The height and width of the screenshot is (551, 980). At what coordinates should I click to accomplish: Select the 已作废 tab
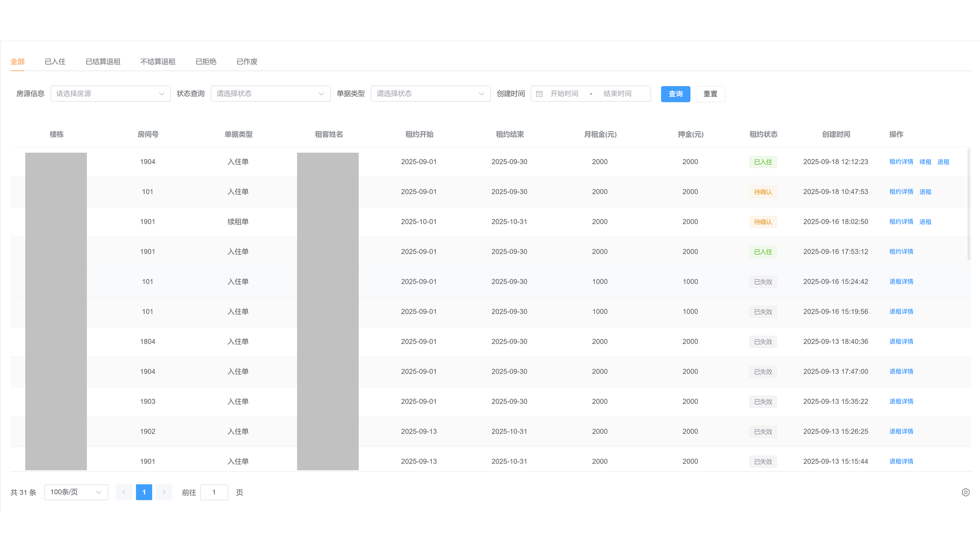247,62
